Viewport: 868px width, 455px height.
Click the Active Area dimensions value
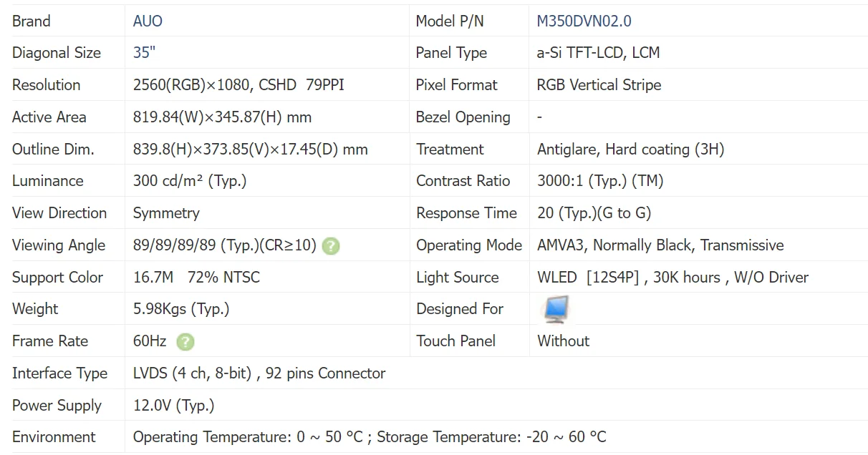[x=223, y=117]
